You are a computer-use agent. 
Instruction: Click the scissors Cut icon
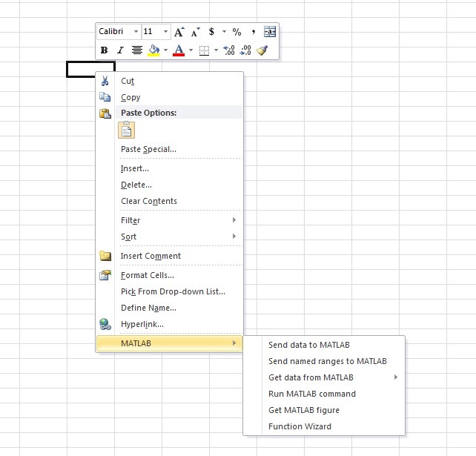click(x=105, y=81)
